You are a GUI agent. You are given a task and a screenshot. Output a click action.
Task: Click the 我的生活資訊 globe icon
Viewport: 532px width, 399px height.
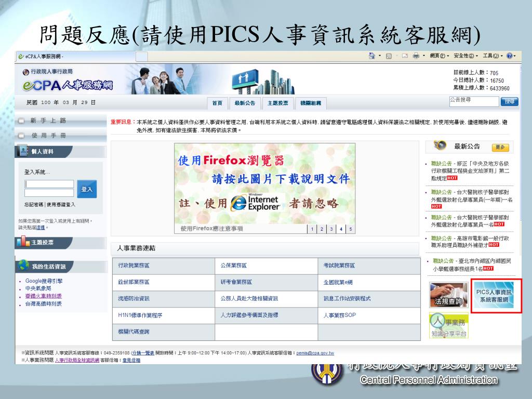point(24,265)
